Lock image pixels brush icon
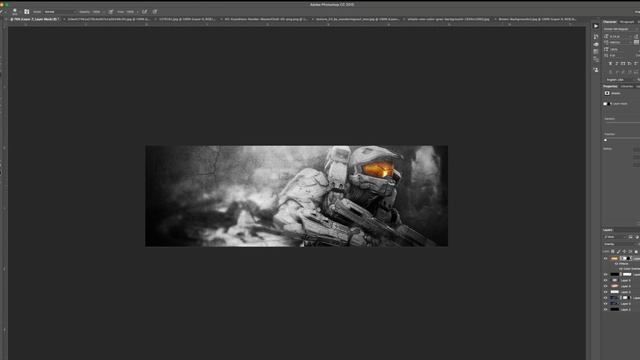The image size is (640, 360). 618,251
